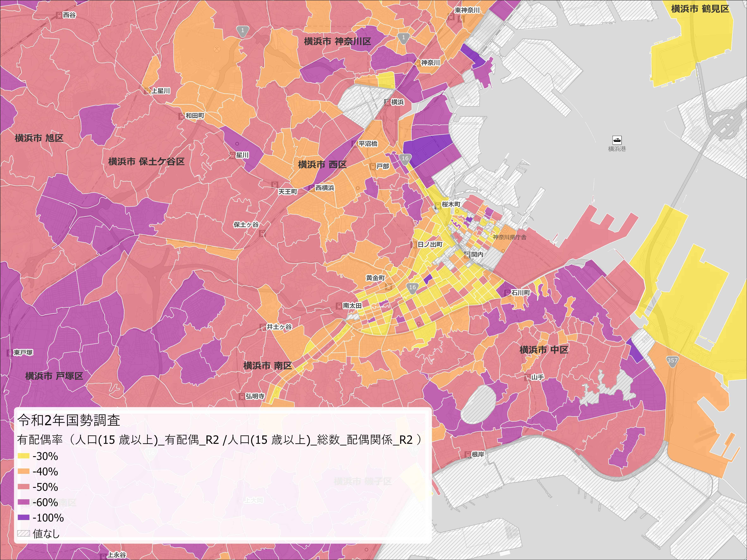Click the hatched 値なし legend swatch
This screenshot has height=560, width=747.
click(x=24, y=533)
